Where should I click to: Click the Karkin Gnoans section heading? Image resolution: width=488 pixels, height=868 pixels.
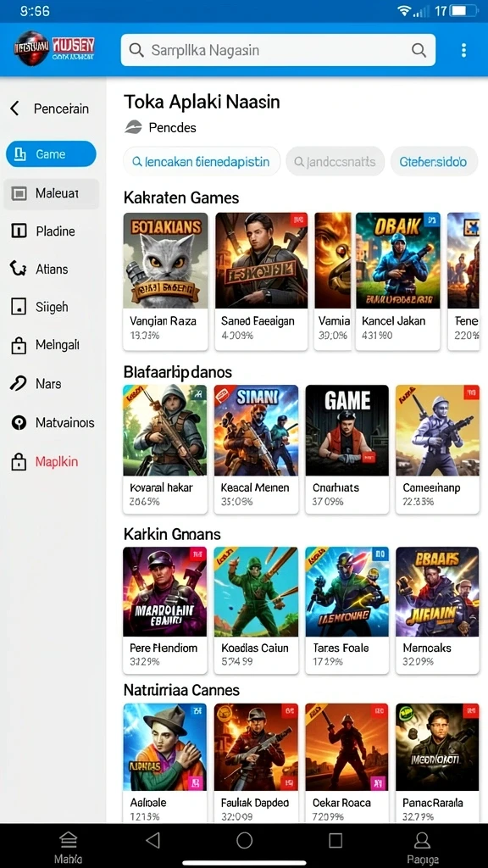(x=172, y=534)
